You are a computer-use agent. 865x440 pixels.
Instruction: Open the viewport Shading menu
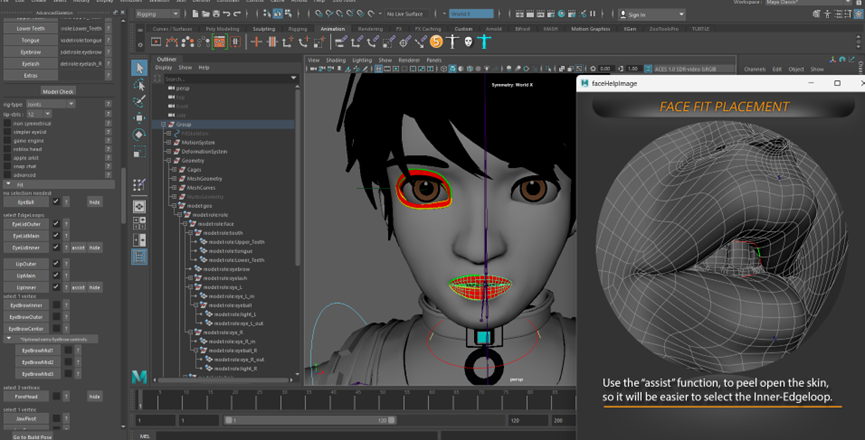click(335, 60)
